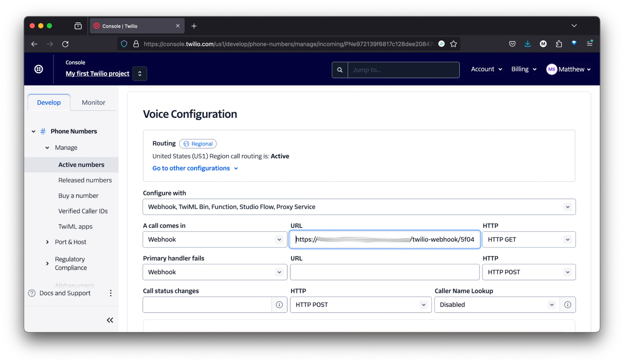Screen dimensions: 624x364
Task: Click the A call comes in URL field
Action: [385, 239]
